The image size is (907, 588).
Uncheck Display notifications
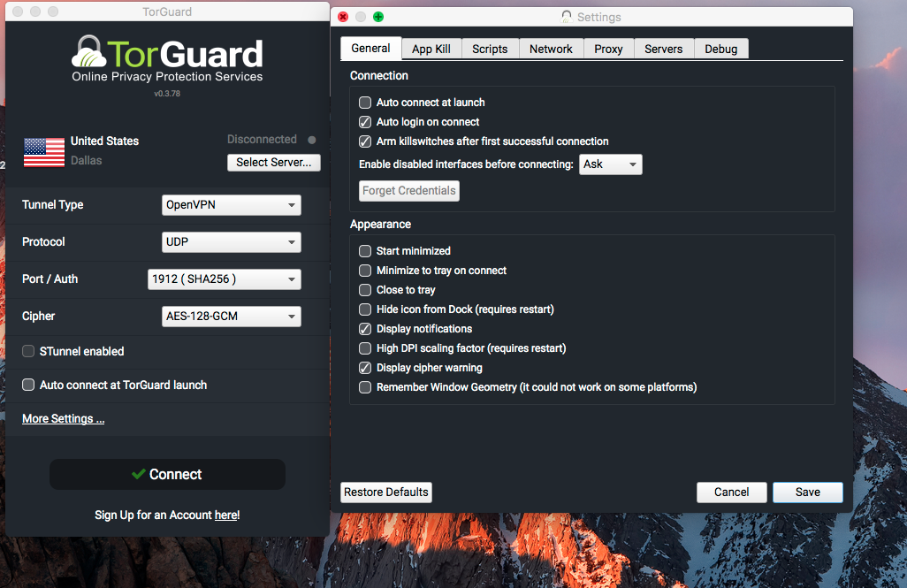pos(365,329)
